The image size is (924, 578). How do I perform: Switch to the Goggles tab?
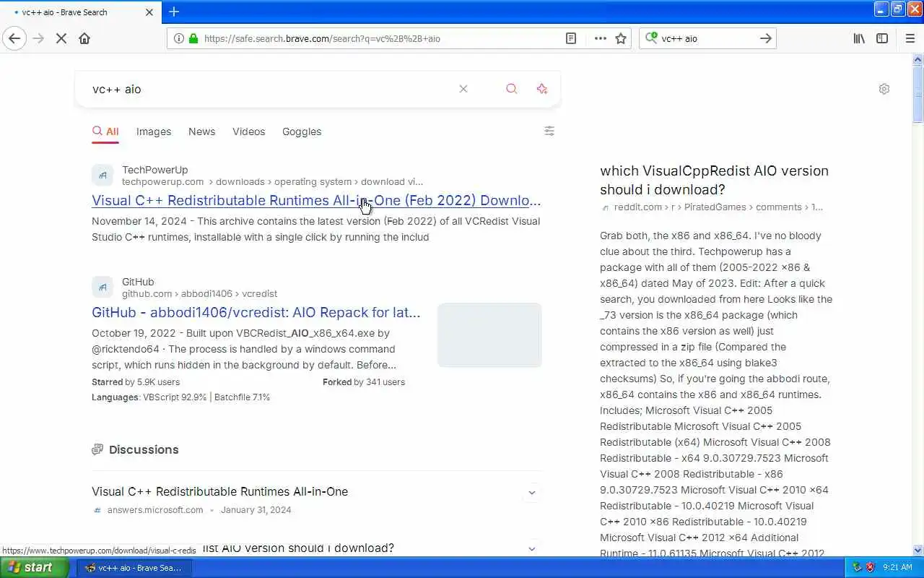(x=302, y=131)
